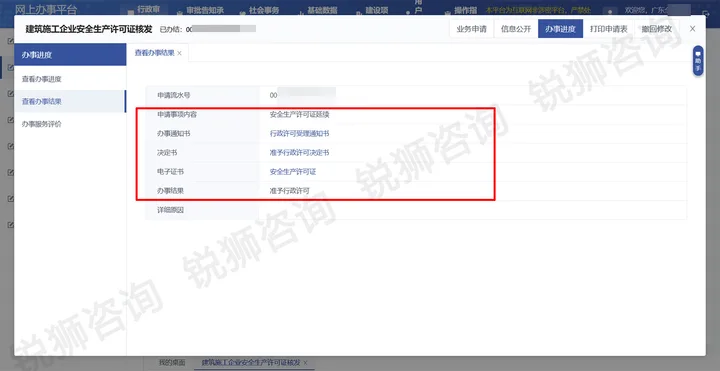Close the 查看办事结果 tab
Image resolution: width=720 pixels, height=371 pixels.
click(x=180, y=53)
